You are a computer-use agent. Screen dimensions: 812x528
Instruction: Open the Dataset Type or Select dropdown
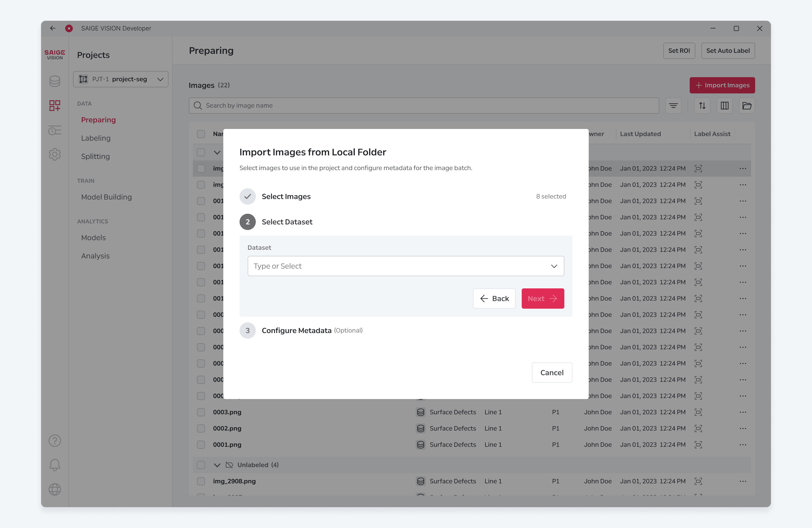pyautogui.click(x=406, y=266)
